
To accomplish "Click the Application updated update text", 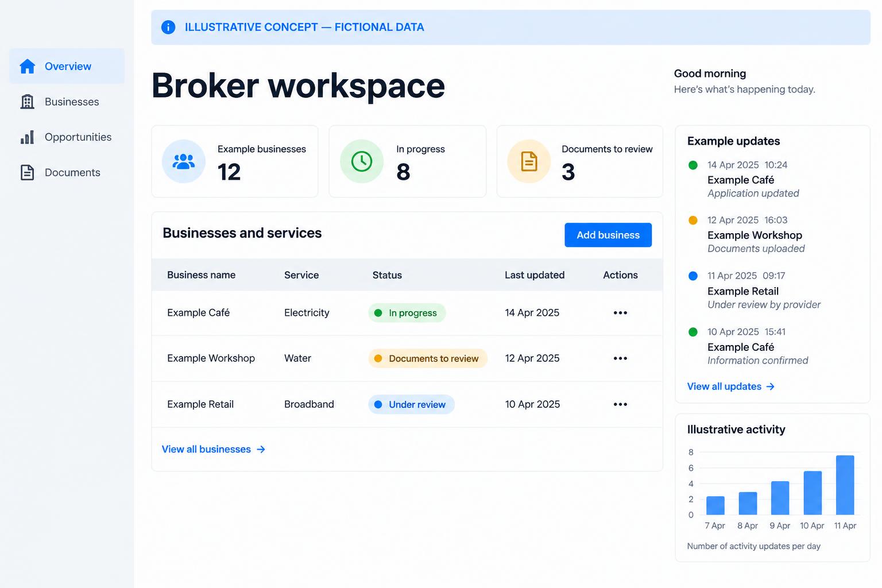I will (x=753, y=194).
